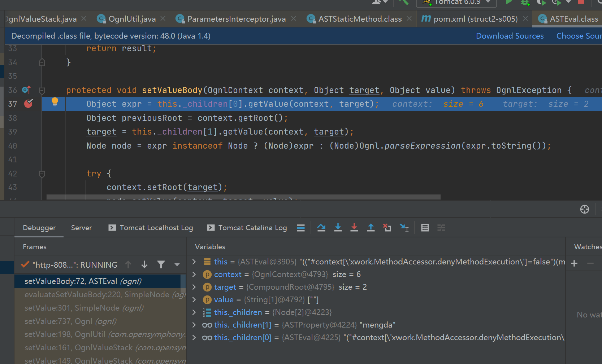Collapse the try block fold on line 42
The width and height of the screenshot is (602, 364).
tap(42, 174)
